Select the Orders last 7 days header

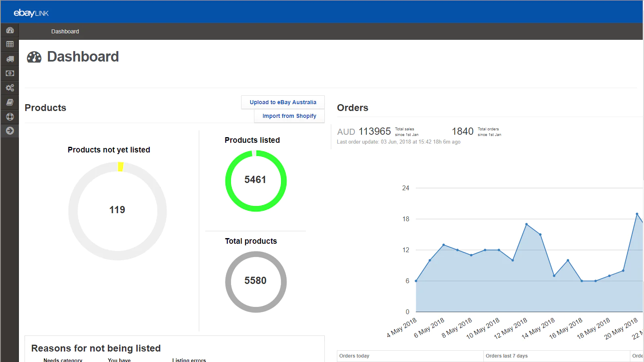click(506, 356)
